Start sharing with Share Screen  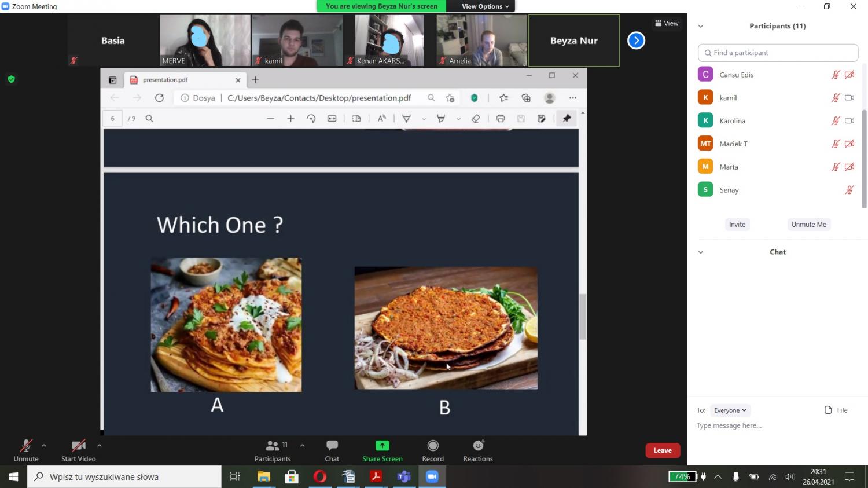click(x=382, y=450)
